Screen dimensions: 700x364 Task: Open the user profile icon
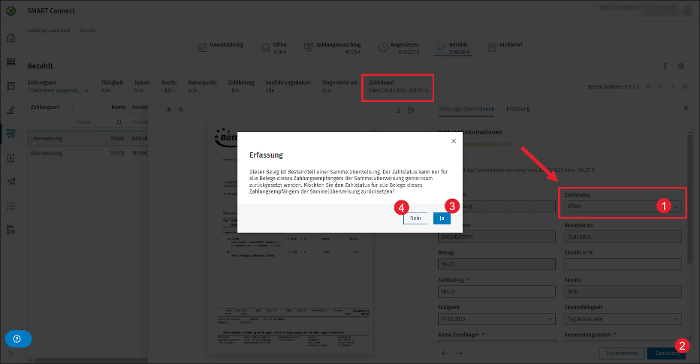pyautogui.click(x=688, y=10)
